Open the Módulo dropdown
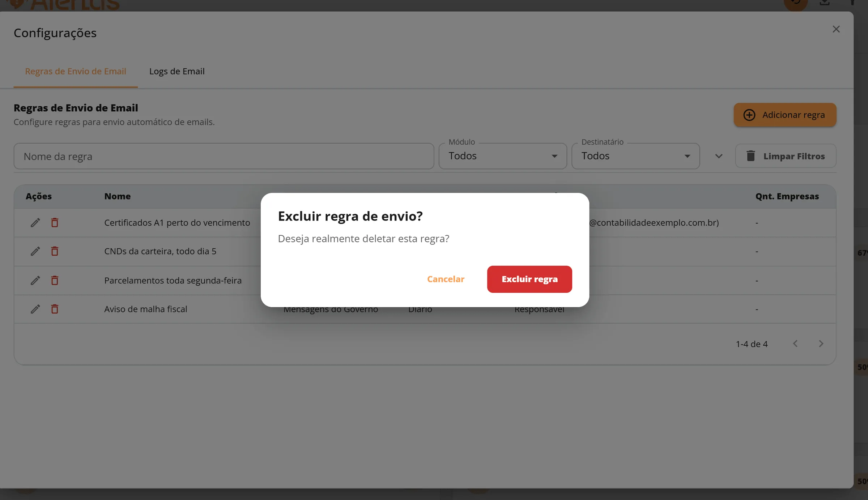 coord(503,156)
